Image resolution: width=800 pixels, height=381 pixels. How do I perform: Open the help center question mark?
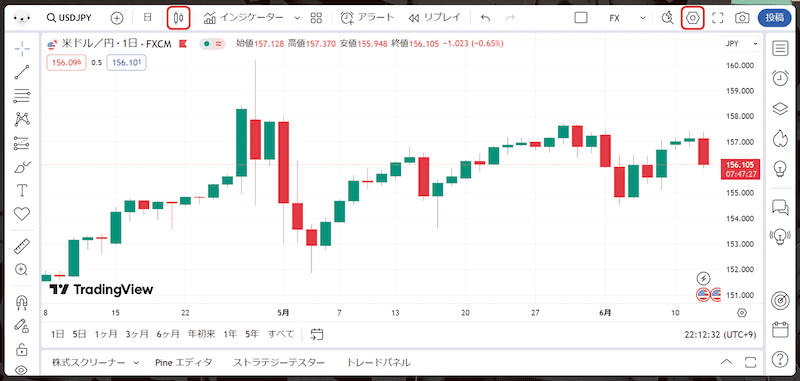[780, 359]
